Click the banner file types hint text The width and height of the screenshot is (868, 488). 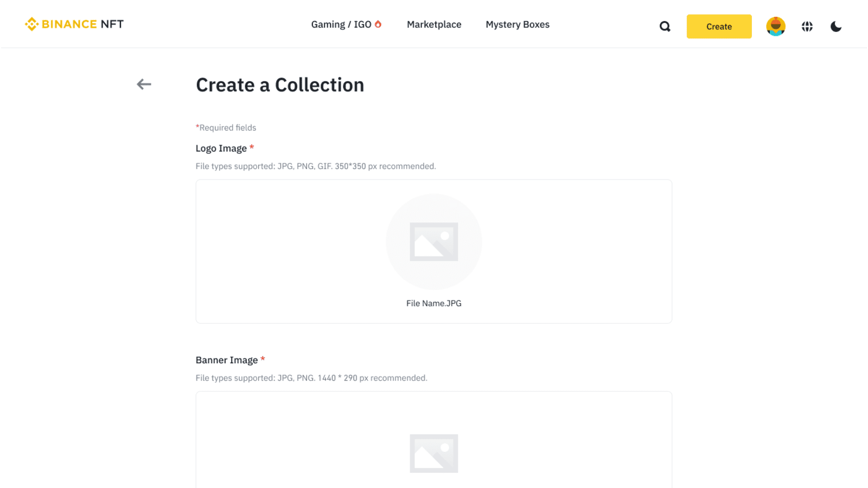tap(311, 378)
